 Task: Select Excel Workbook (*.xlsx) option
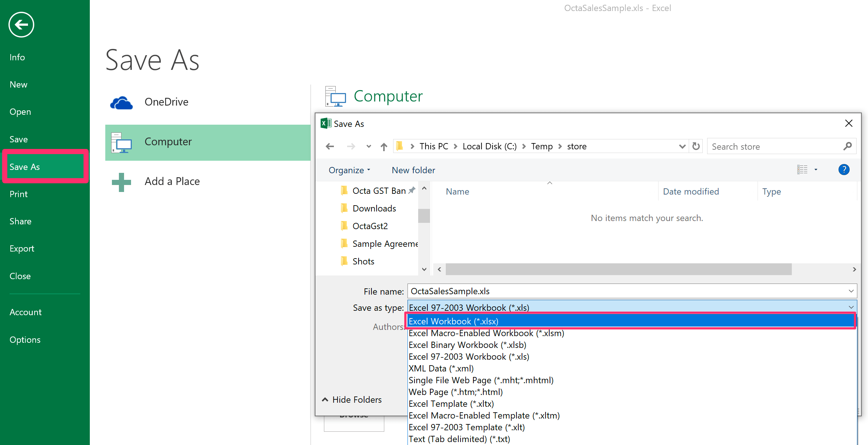pyautogui.click(x=454, y=321)
